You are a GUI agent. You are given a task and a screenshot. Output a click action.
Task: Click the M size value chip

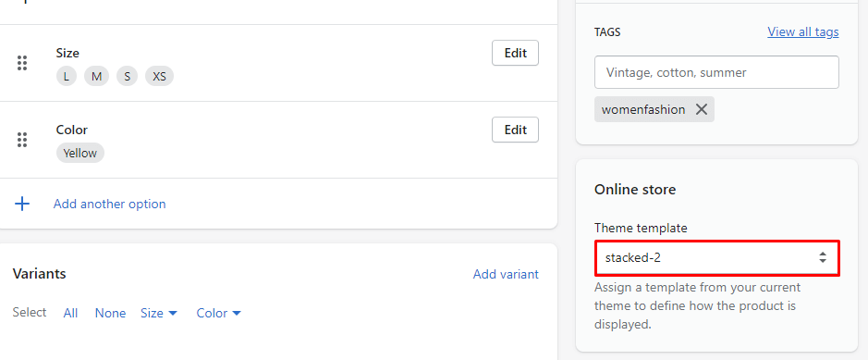97,77
